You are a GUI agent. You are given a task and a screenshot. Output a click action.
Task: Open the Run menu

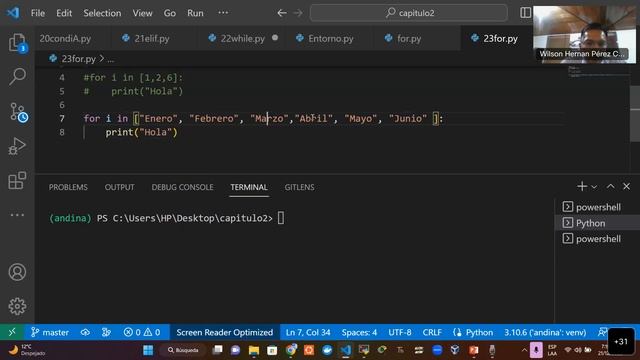(x=195, y=13)
